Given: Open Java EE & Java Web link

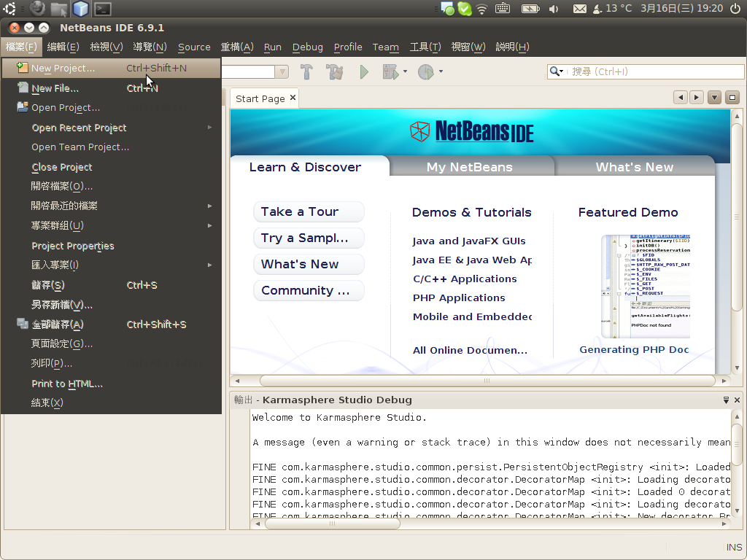Looking at the screenshot, I should [x=472, y=260].
